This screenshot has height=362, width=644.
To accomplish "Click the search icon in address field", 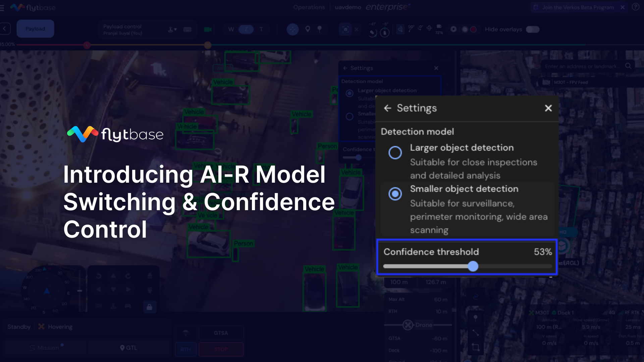I will 628,66.
